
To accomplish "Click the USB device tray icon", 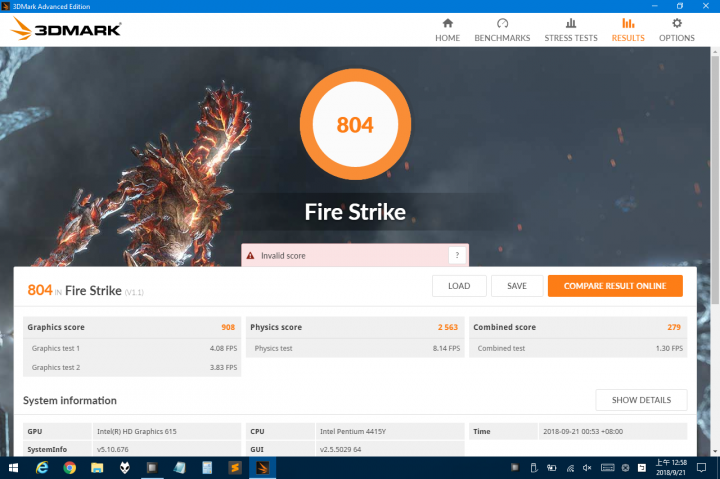I will point(534,468).
